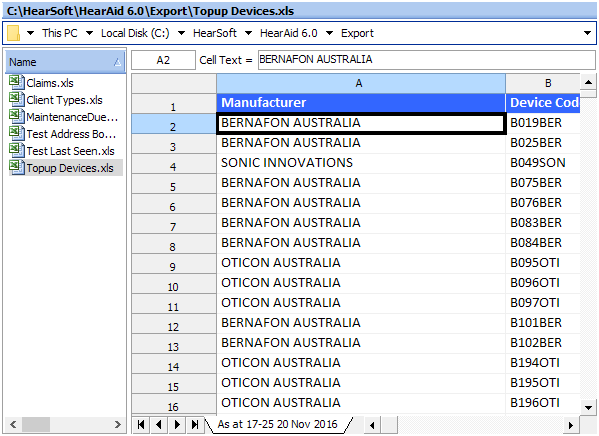599x436 pixels.
Task: Open the Claims.xls file icon
Action: [16, 82]
